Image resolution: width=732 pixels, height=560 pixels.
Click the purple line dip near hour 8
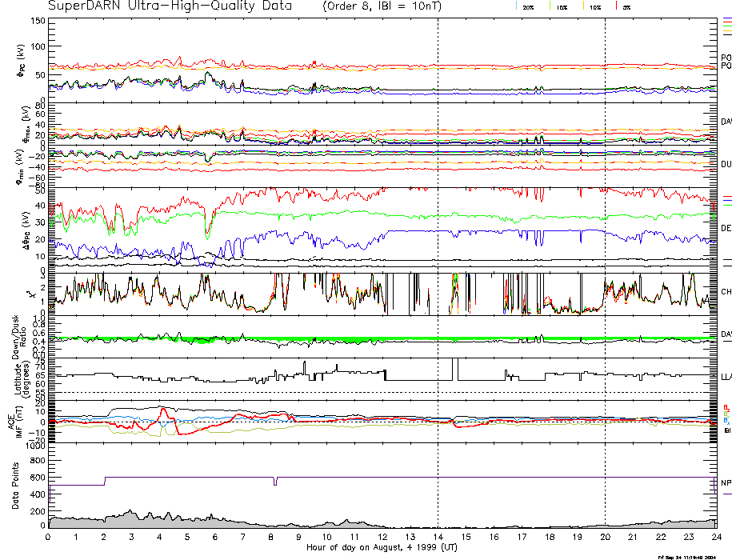(274, 482)
